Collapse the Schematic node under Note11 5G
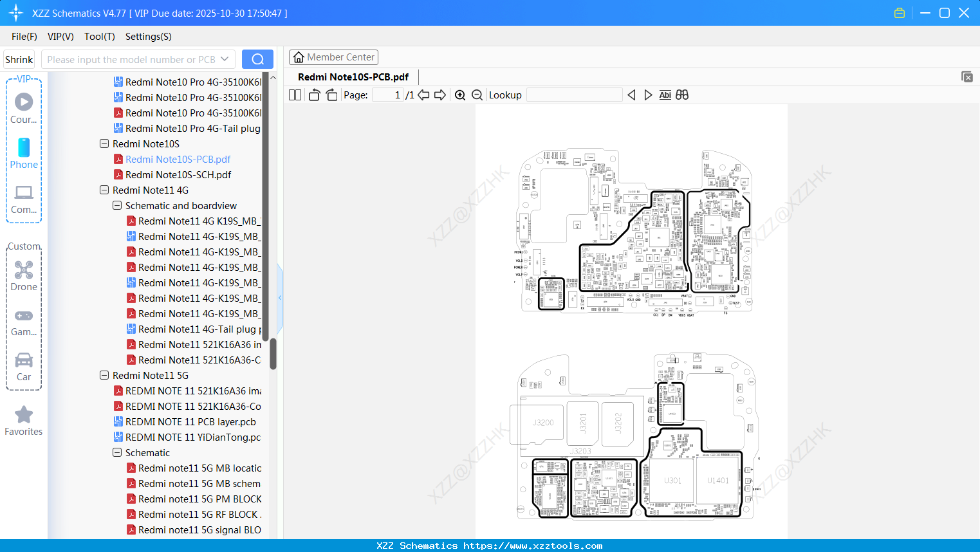Image resolution: width=980 pixels, height=552 pixels. 117,452
